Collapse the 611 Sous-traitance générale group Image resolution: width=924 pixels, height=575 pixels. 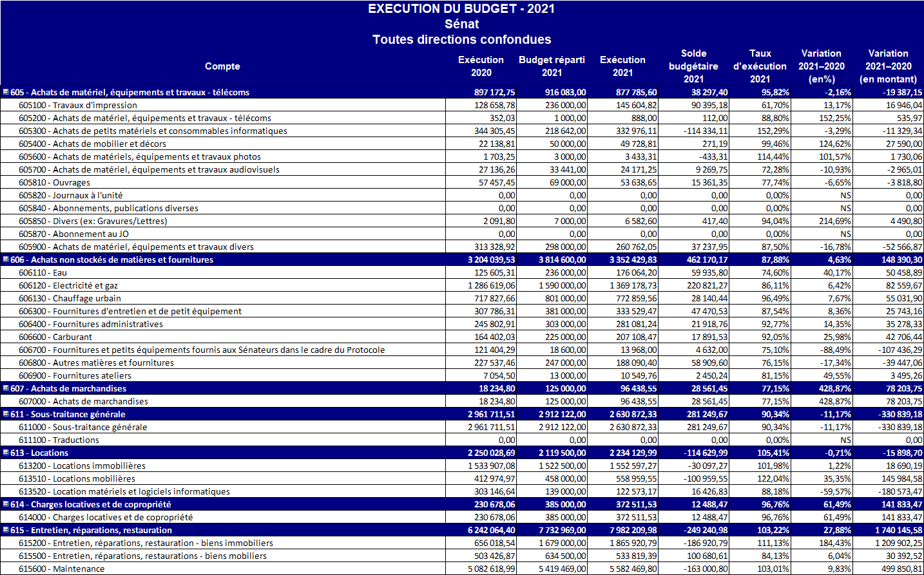[x=6, y=414]
